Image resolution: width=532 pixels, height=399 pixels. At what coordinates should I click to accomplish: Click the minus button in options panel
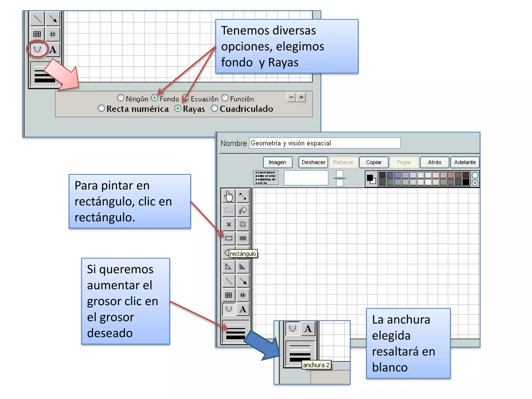[291, 97]
